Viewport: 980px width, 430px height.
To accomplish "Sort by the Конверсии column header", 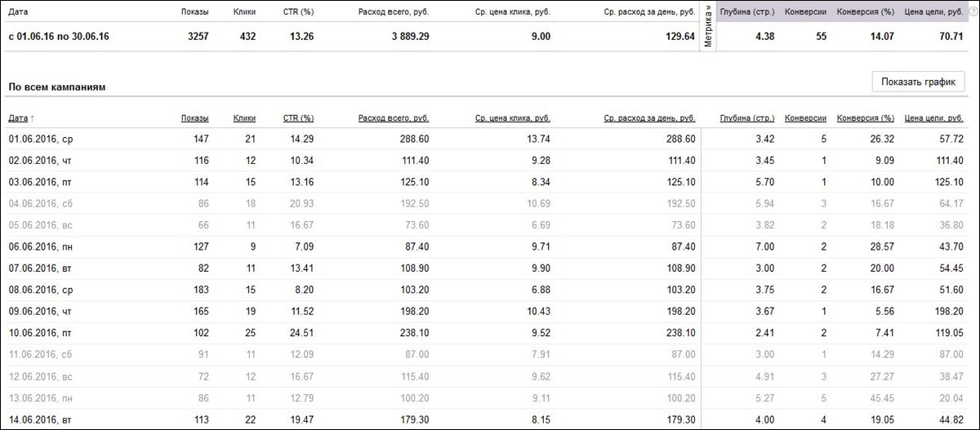I will (x=805, y=118).
